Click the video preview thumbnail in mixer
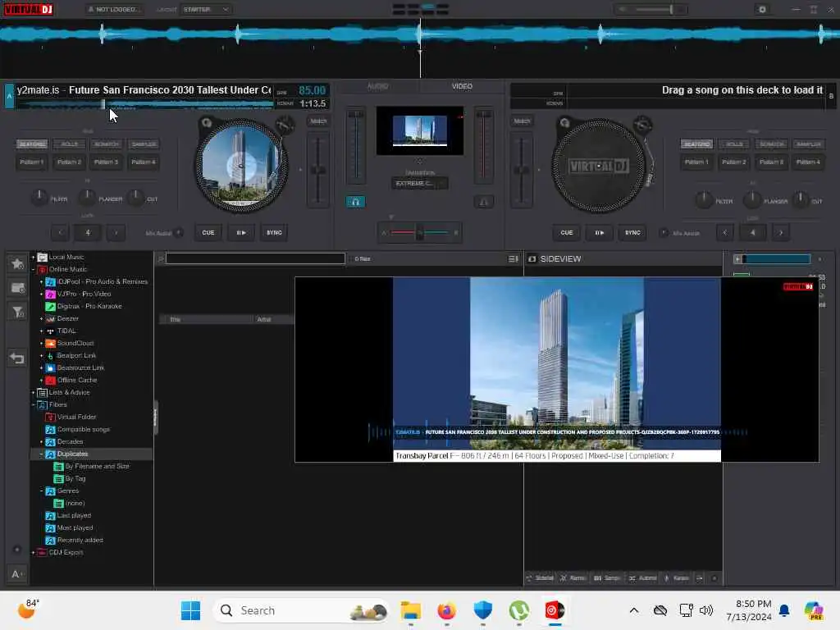Viewport: 840px width, 630px height. (x=420, y=130)
